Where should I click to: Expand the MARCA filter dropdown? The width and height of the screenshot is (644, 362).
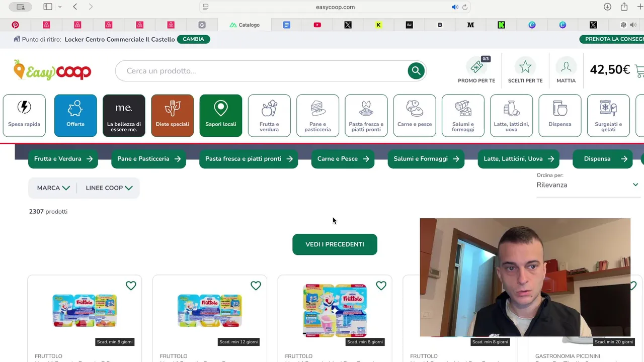(53, 188)
